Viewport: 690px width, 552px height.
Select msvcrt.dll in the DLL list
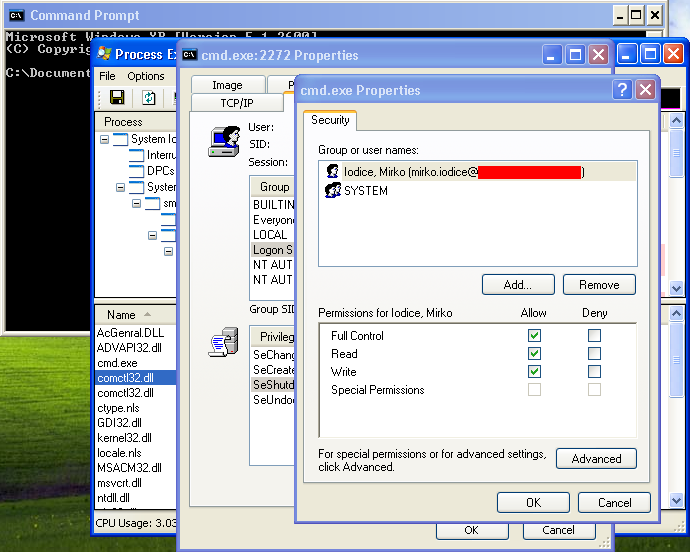[119, 483]
